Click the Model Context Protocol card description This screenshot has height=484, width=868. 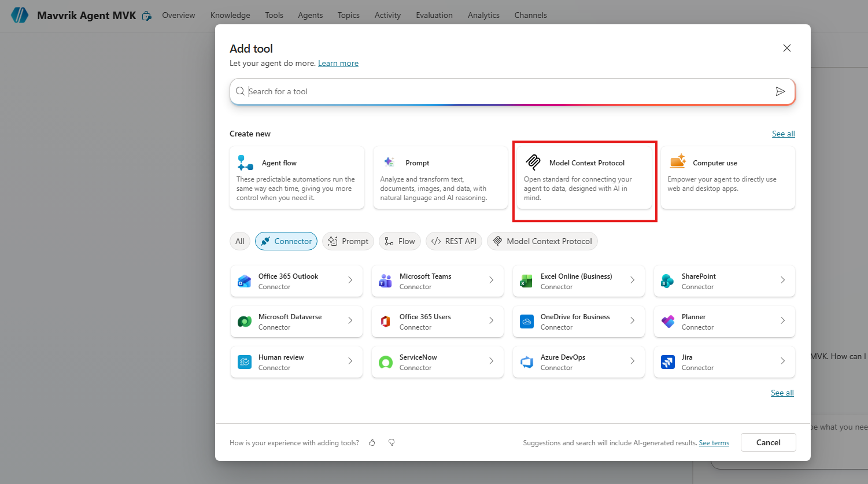pos(578,189)
